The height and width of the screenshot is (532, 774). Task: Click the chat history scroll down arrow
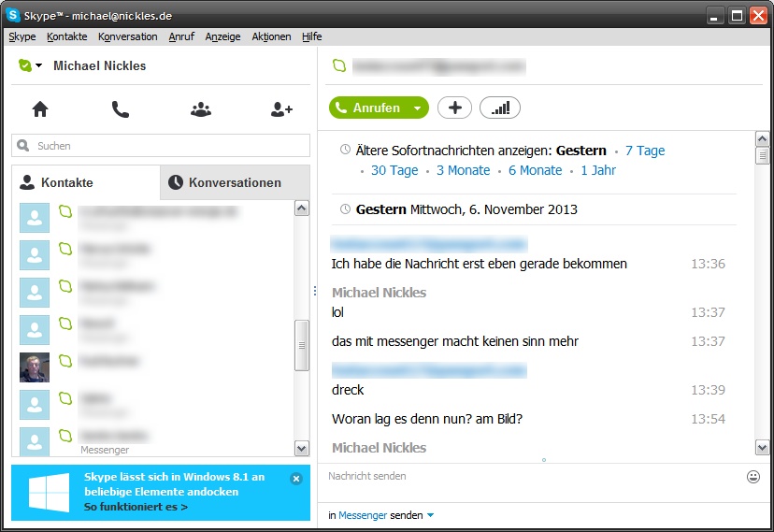(x=762, y=448)
